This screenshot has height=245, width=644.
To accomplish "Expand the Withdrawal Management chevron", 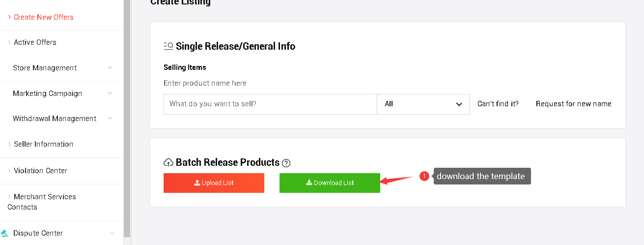I will [x=110, y=119].
